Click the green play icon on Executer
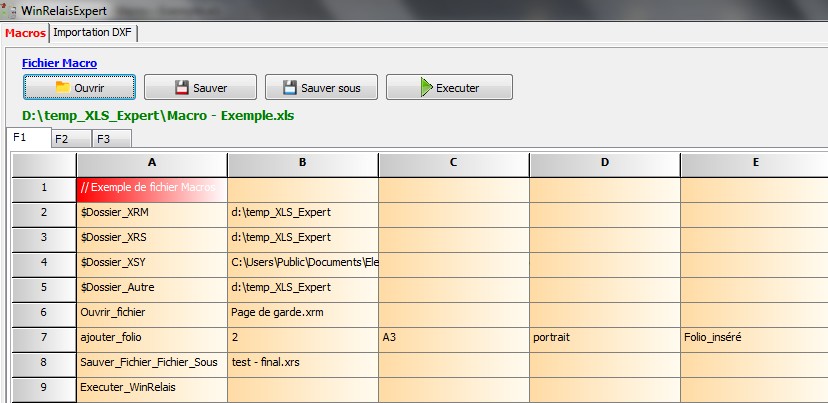The image size is (828, 403). pos(426,87)
